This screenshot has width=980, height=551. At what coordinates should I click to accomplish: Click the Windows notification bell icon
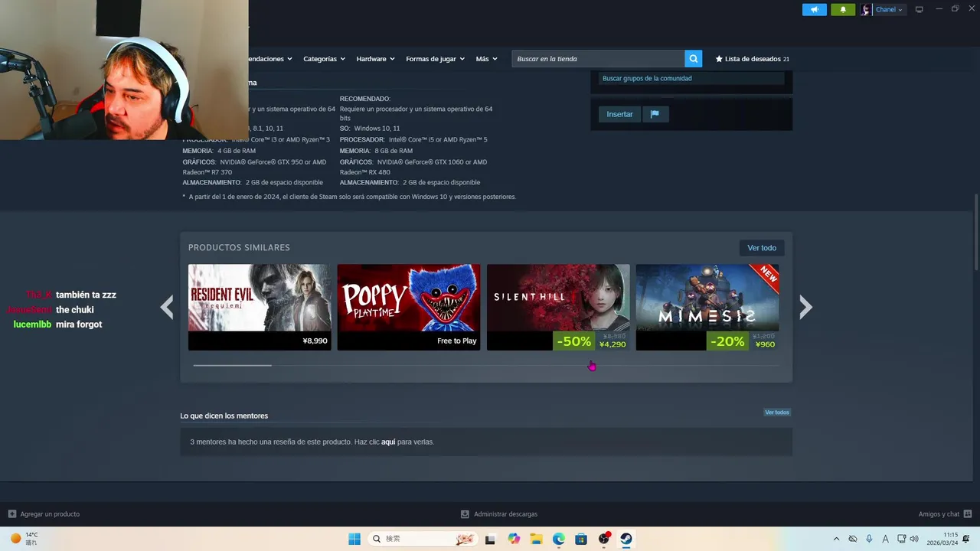tap(967, 539)
